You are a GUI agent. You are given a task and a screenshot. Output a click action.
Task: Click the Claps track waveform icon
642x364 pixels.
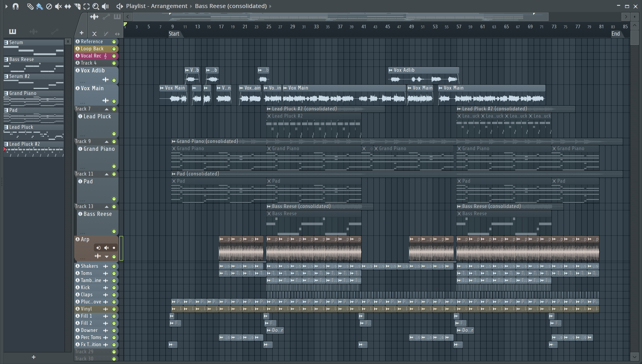[106, 295]
